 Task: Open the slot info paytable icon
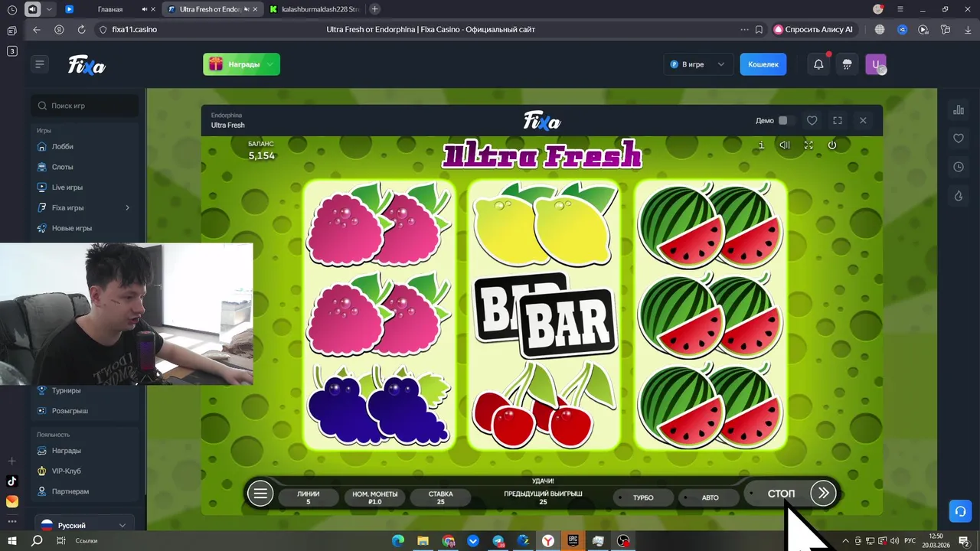click(x=761, y=145)
